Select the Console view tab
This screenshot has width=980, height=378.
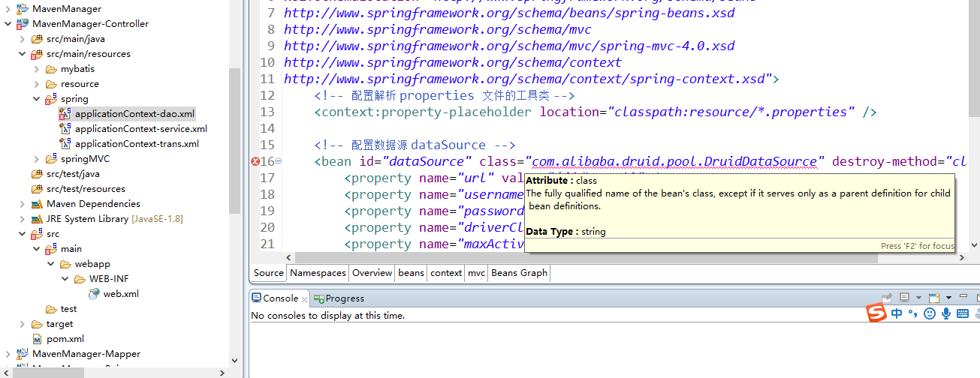(279, 298)
